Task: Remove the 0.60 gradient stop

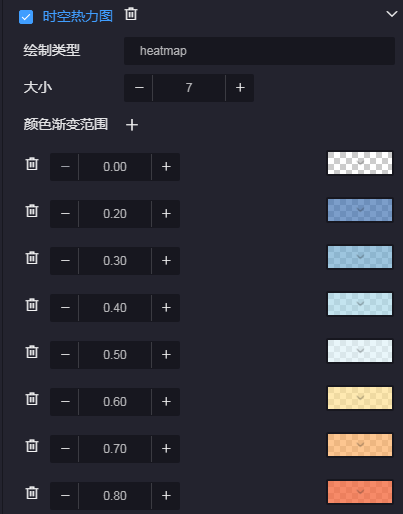Action: pos(32,399)
